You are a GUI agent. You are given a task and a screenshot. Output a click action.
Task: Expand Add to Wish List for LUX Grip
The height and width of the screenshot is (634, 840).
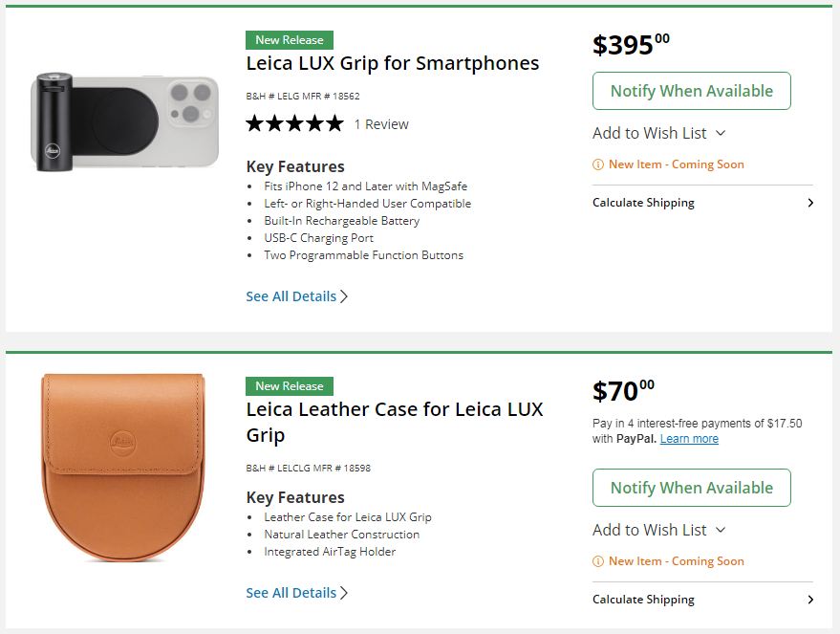pos(658,133)
